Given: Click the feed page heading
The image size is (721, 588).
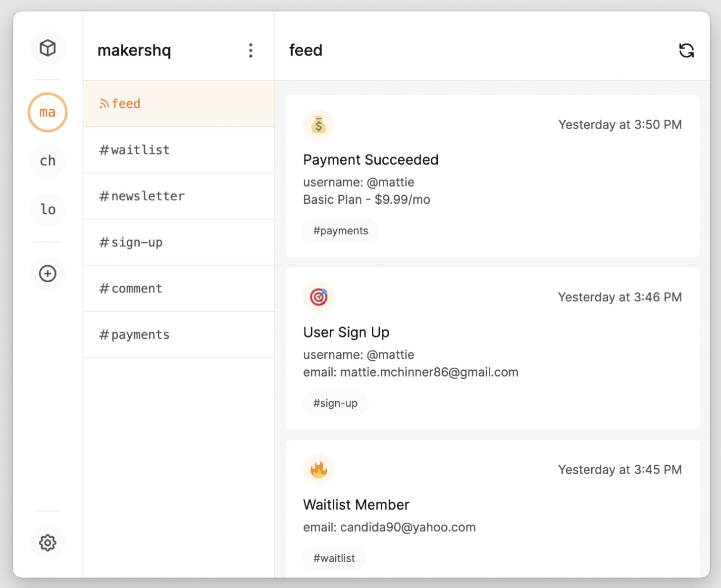Looking at the screenshot, I should tap(306, 50).
